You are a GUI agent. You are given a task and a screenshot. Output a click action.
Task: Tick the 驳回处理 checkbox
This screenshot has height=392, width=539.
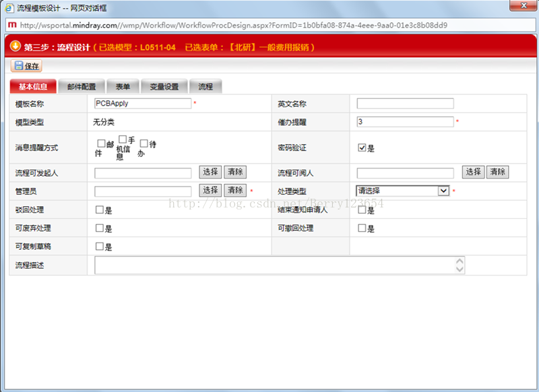coord(99,209)
